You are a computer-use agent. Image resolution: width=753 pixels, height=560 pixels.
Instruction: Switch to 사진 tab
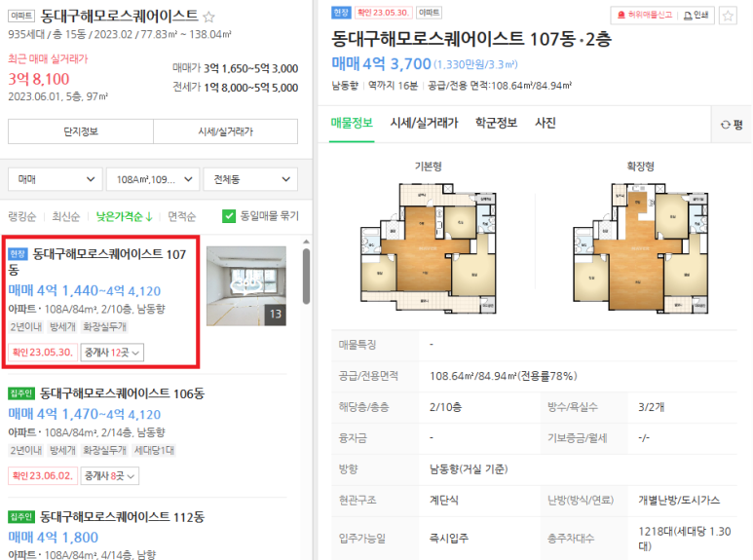[x=546, y=123]
